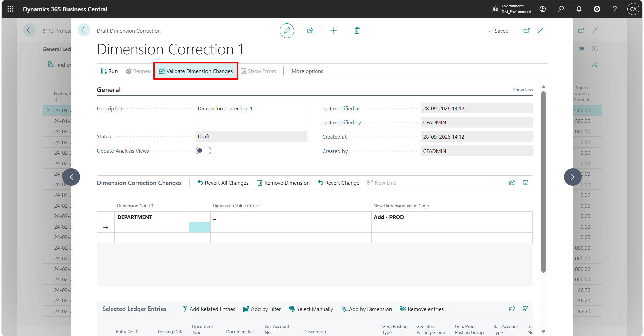This screenshot has width=644, height=336.
Task: Open the CA user account avatar
Action: pos(633,9)
